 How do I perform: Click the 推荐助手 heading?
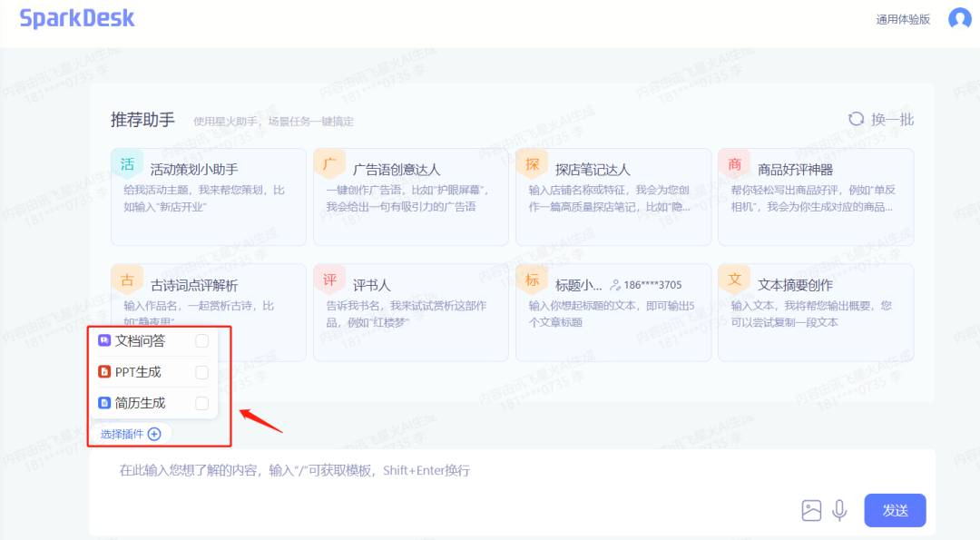click(143, 120)
